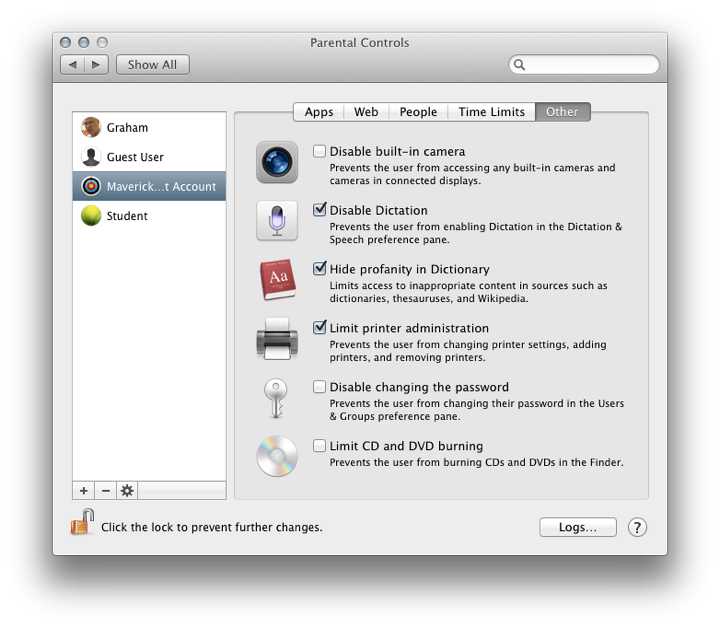Screen dimensions: 720x628
Task: Click the search magnifier icon
Action: [x=519, y=64]
